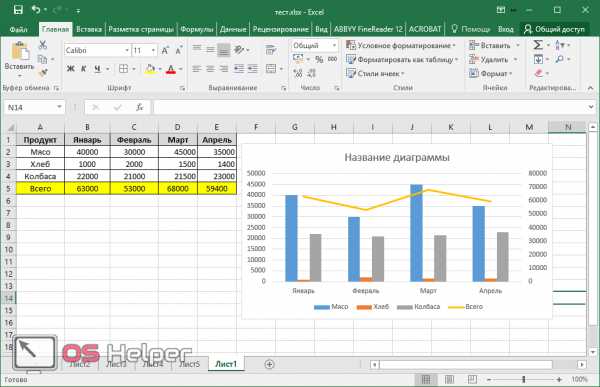Open the red font color swatch
This screenshot has height=387, width=600.
click(171, 69)
